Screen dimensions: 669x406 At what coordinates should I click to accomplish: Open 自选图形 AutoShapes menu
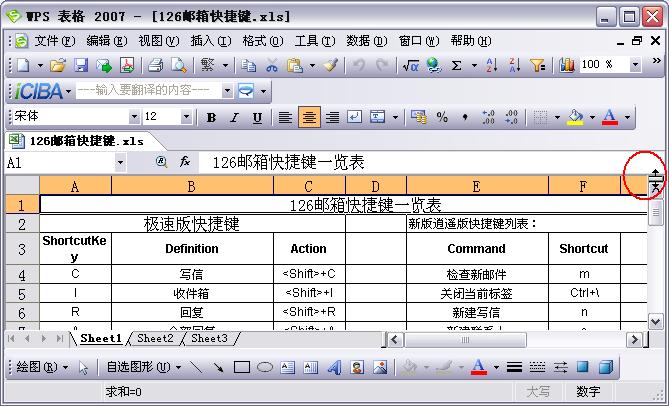coord(144,367)
